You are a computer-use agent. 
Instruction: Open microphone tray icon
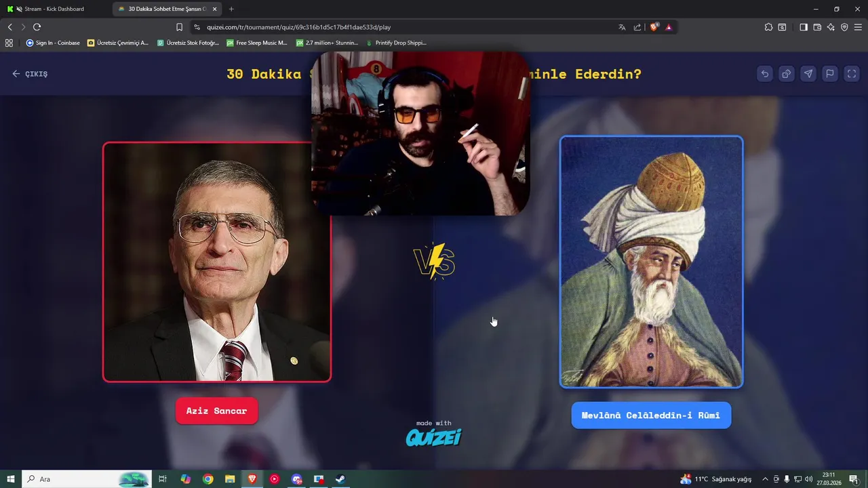point(787,479)
